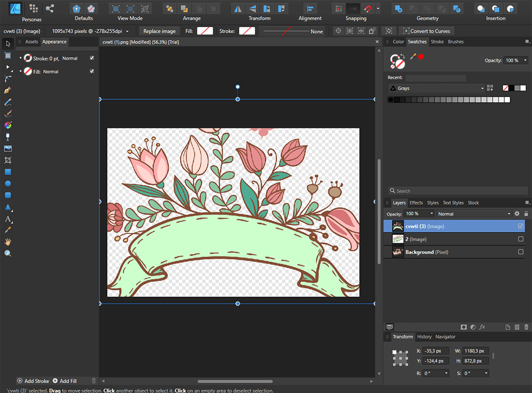Delete layer using trash icon in Layers panel

coord(525,327)
